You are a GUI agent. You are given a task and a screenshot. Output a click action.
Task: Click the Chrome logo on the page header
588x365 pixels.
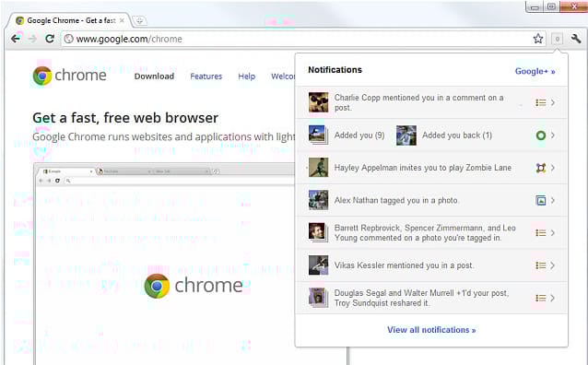[x=70, y=76]
